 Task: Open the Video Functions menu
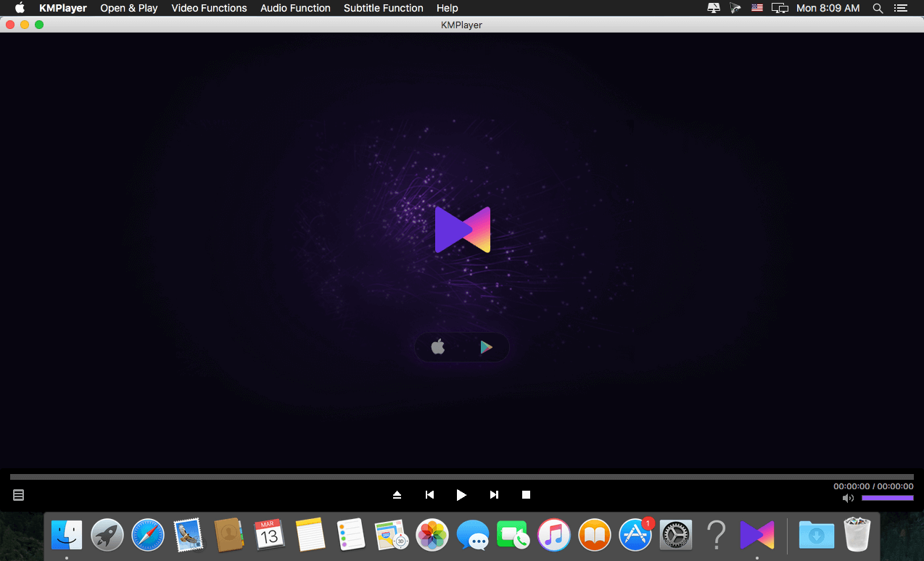209,8
